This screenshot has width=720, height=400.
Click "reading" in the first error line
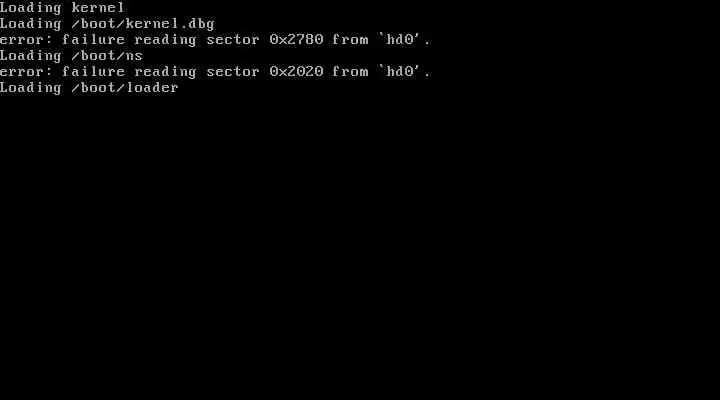point(165,41)
